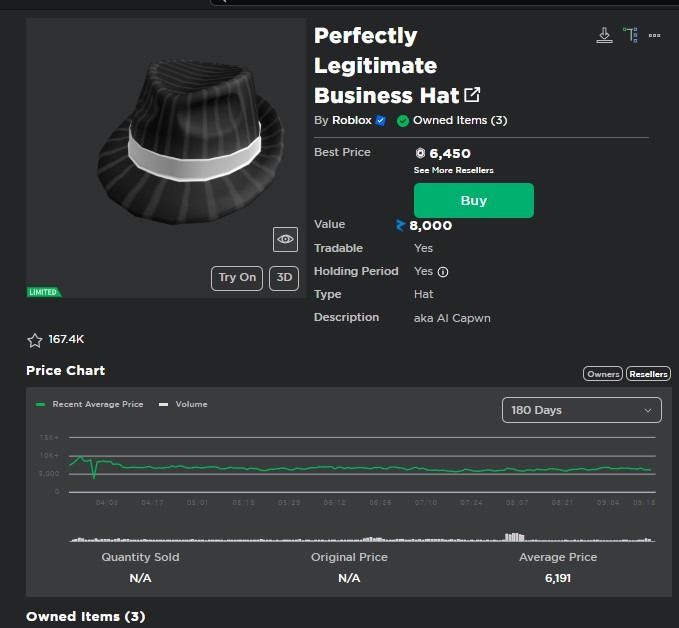
Task: Click the LIMITED badge on thumbnail
Action: [44, 292]
